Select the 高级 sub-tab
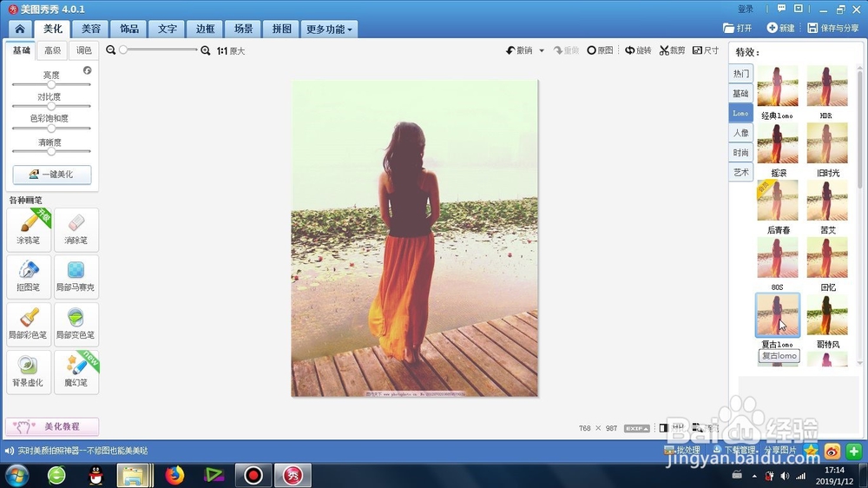This screenshot has width=868, height=488. pos(53,50)
